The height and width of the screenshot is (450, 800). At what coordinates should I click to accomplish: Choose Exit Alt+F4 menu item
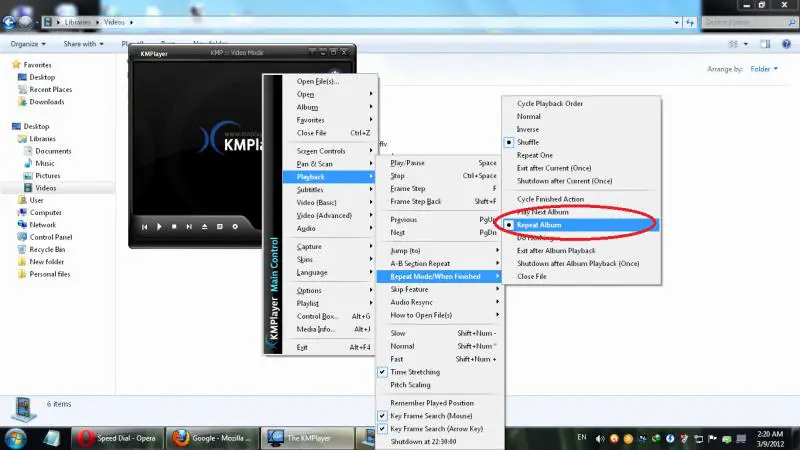[330, 347]
